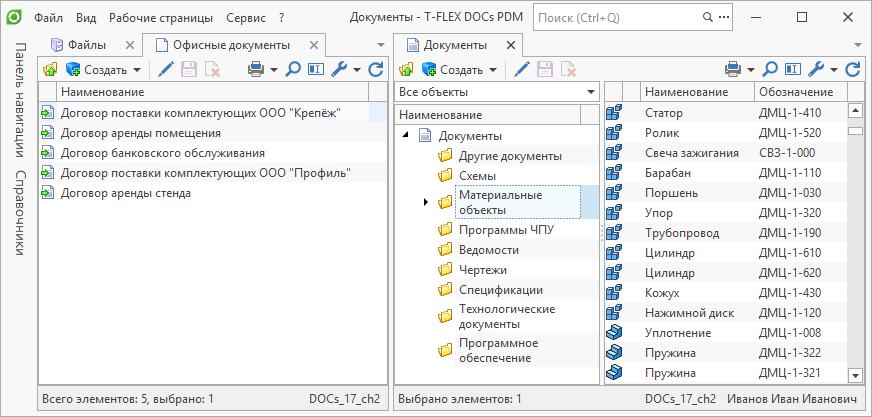Switch to the Файлы tab

click(86, 45)
